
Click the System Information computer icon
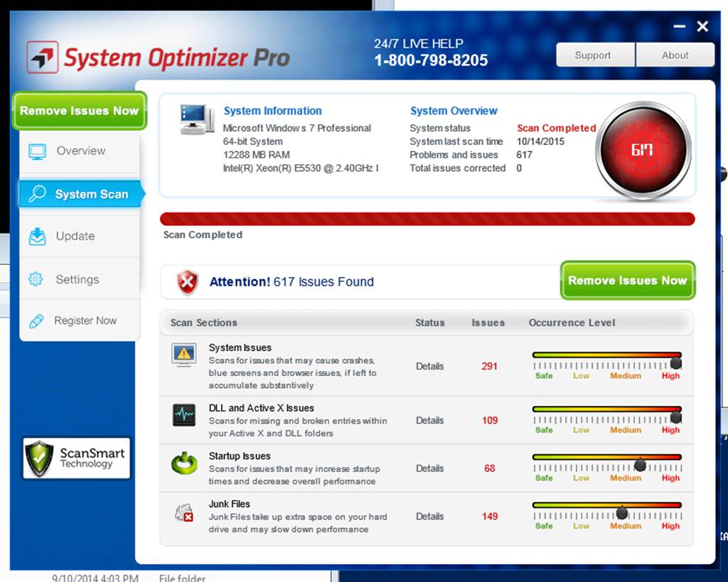pyautogui.click(x=196, y=119)
